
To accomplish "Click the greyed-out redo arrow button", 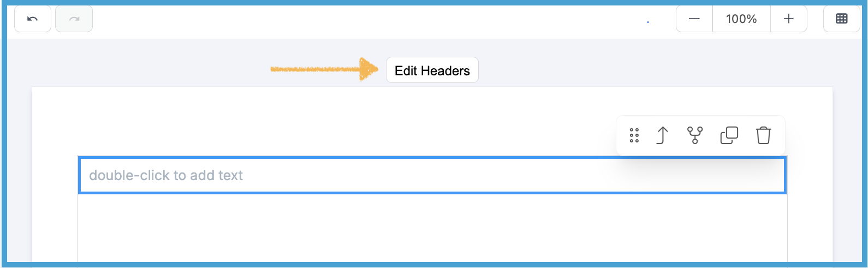I will (x=74, y=19).
